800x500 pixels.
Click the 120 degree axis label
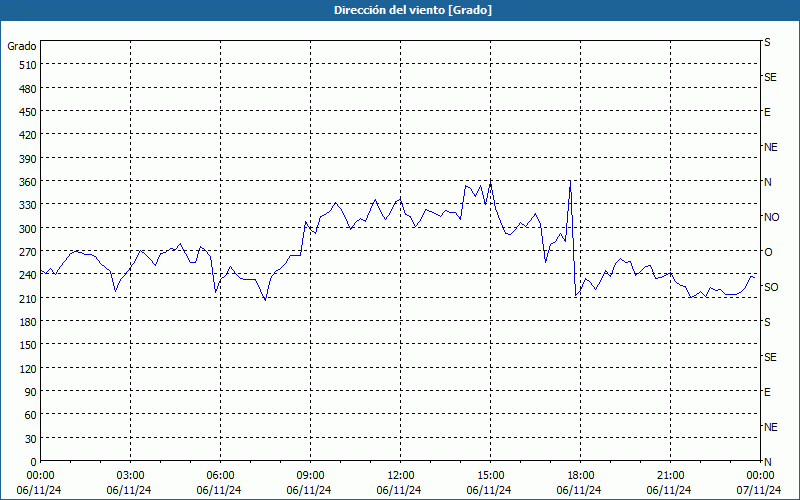(x=29, y=368)
